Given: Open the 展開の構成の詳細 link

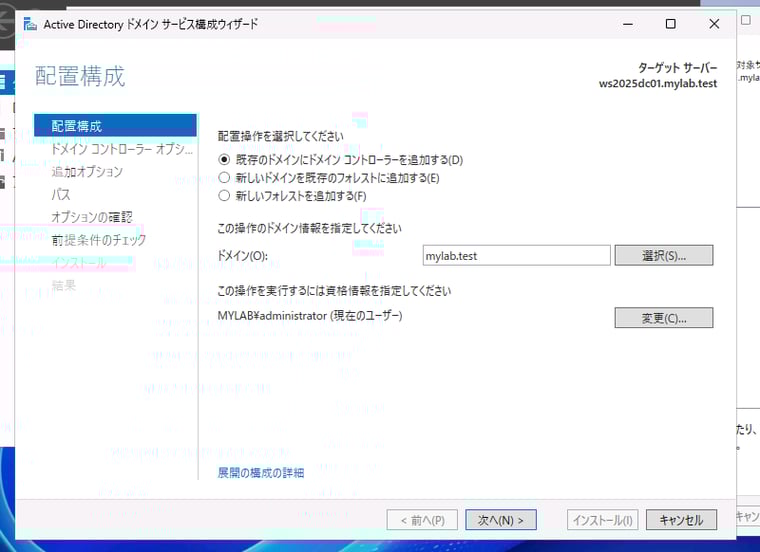Looking at the screenshot, I should [x=261, y=473].
